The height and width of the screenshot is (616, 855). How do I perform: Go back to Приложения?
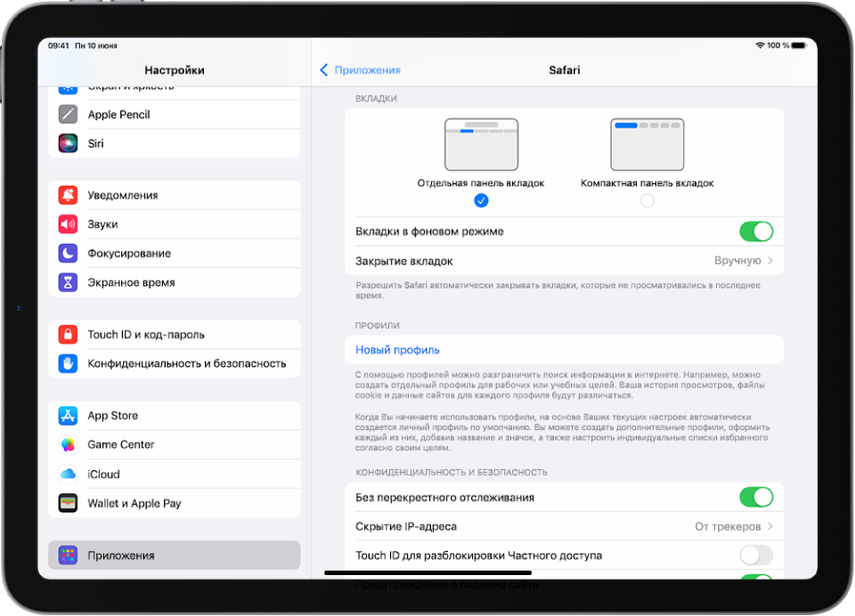click(x=360, y=69)
